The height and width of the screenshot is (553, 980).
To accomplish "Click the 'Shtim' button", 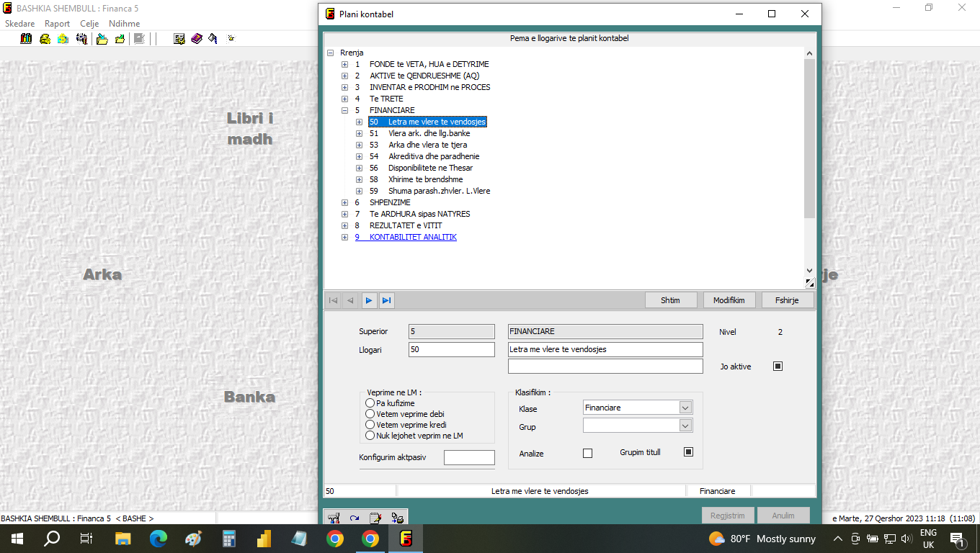I will (670, 300).
